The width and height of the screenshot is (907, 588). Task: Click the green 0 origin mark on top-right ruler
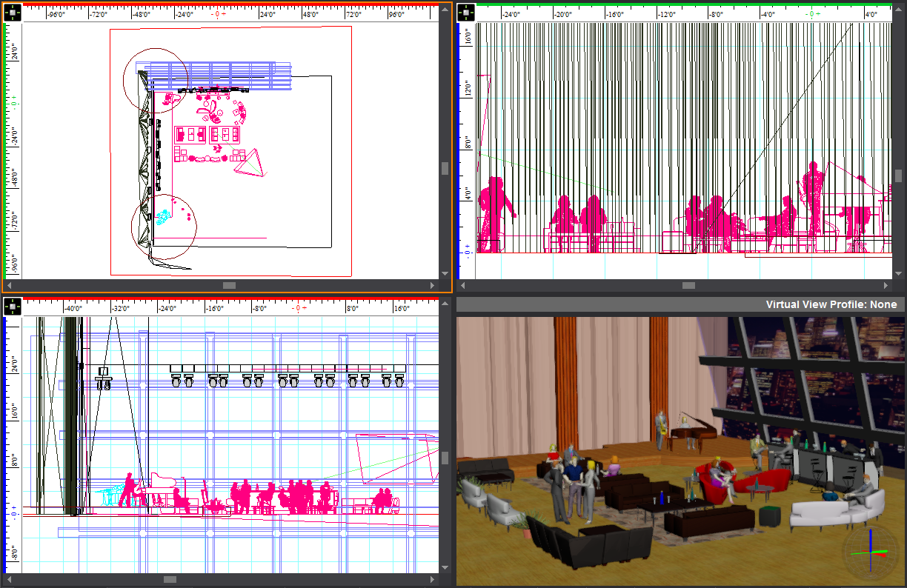(x=814, y=14)
